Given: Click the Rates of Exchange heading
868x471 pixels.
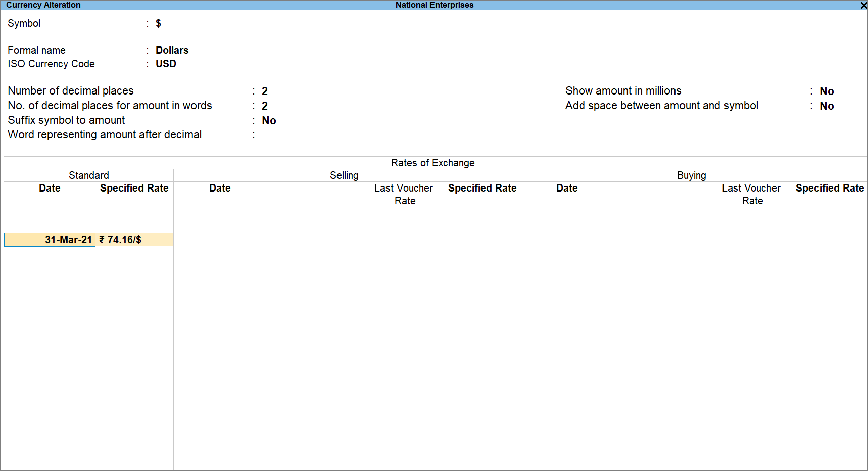Looking at the screenshot, I should [x=432, y=163].
